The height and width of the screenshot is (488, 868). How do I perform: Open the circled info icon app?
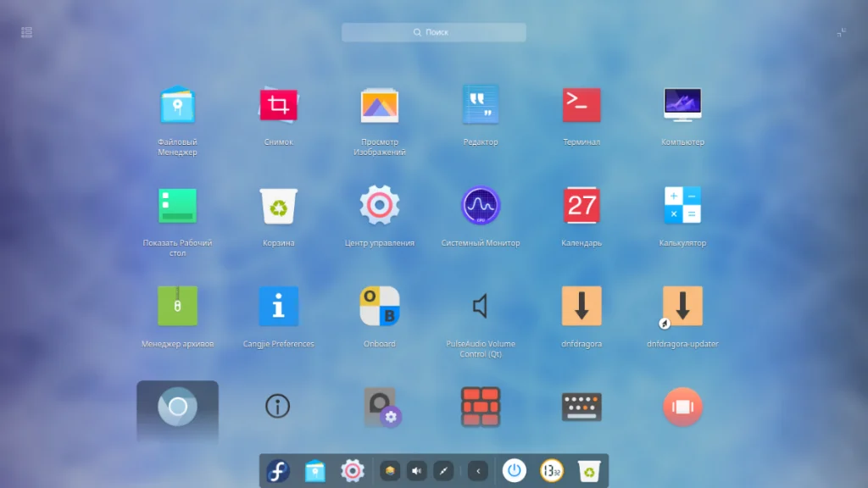click(x=277, y=406)
